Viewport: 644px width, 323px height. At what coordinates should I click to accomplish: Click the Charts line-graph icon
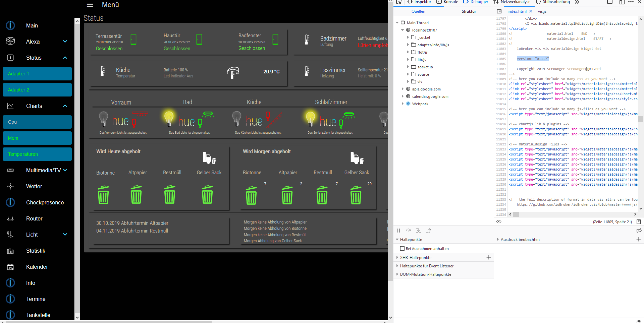coord(10,106)
